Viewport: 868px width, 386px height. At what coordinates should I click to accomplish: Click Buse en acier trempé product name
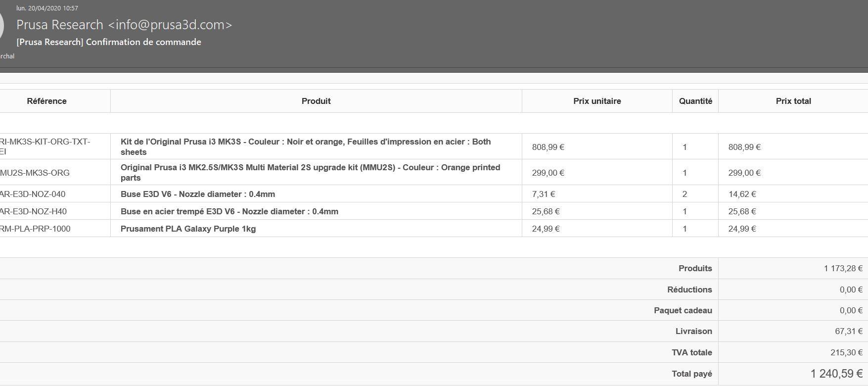coord(229,211)
